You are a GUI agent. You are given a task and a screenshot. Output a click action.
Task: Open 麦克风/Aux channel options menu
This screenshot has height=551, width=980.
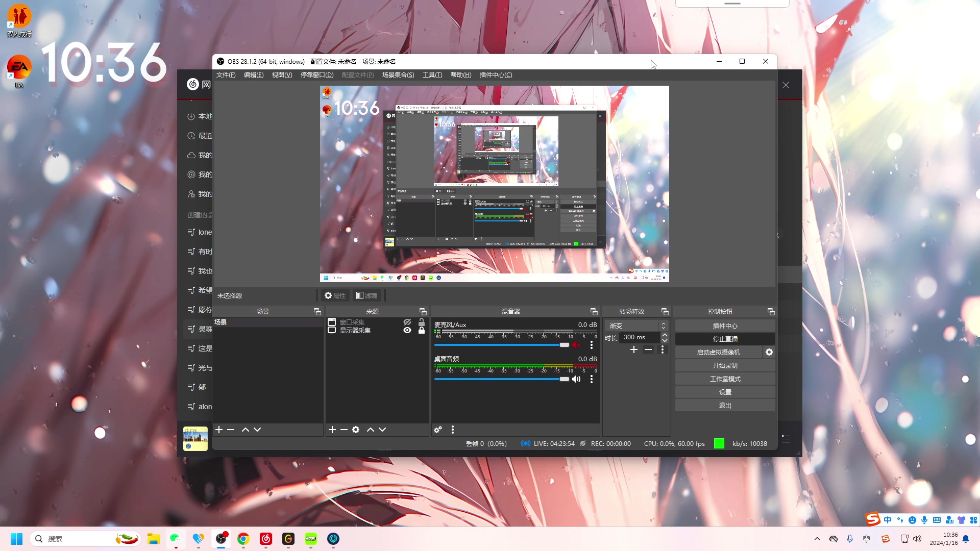click(592, 345)
